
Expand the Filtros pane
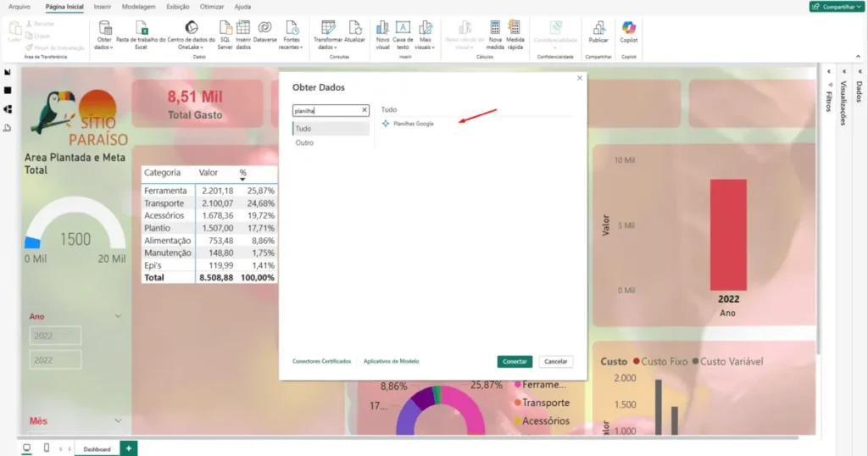829,72
